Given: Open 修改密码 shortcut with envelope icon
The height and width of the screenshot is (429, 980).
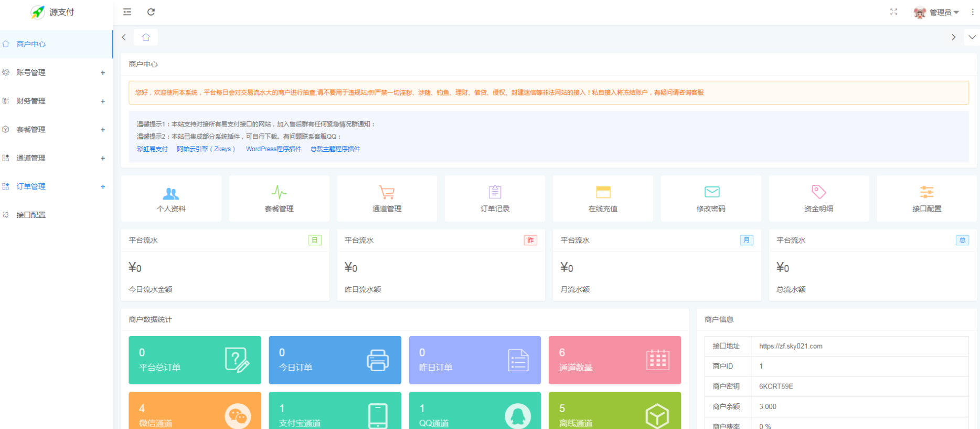Looking at the screenshot, I should (711, 198).
